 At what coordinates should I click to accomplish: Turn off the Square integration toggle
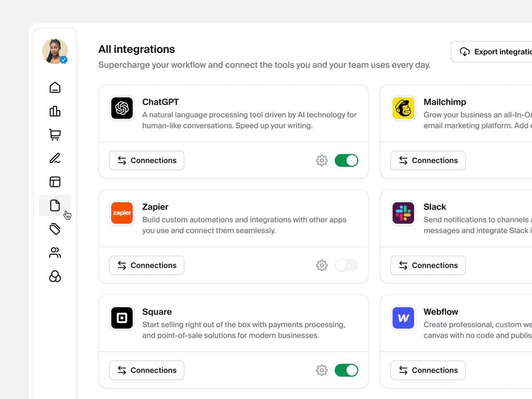[x=347, y=370]
